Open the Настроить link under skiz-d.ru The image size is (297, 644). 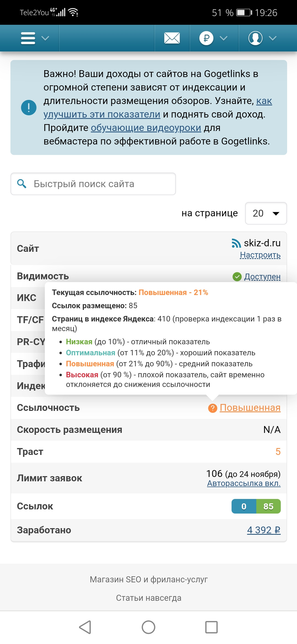tap(260, 255)
